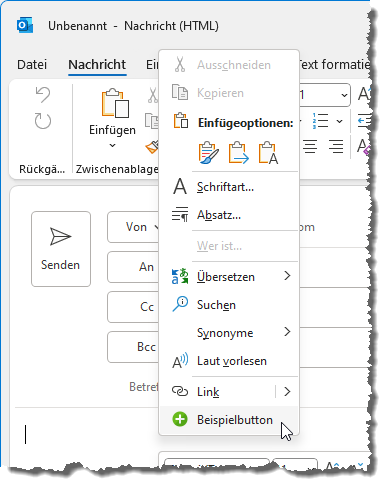
Task: Open Übersetzen submenu in context menu
Action: click(x=229, y=277)
